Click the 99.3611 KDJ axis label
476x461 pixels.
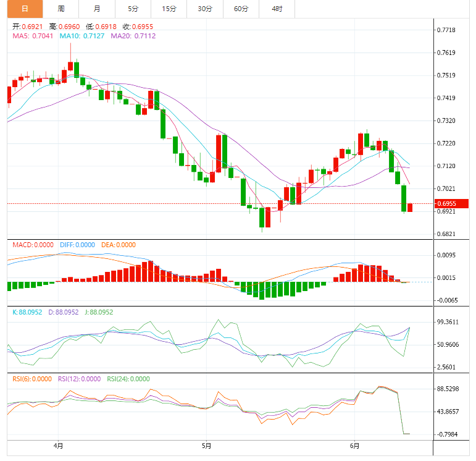coord(448,322)
